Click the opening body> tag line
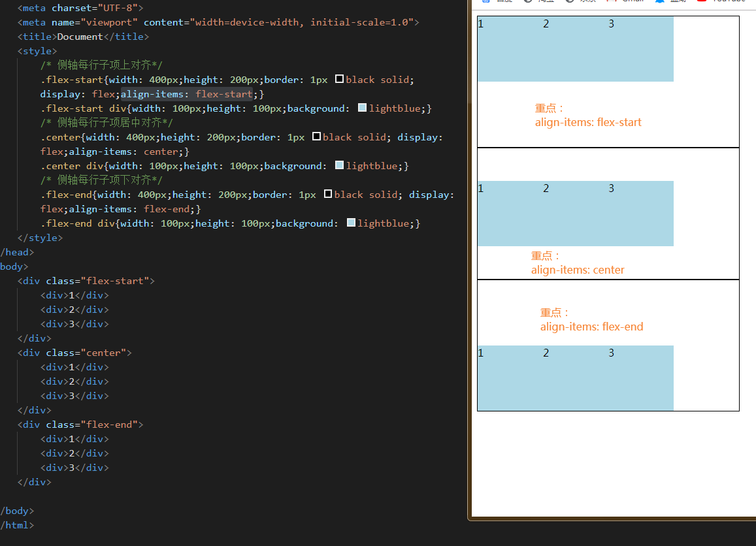The width and height of the screenshot is (756, 546). click(14, 266)
